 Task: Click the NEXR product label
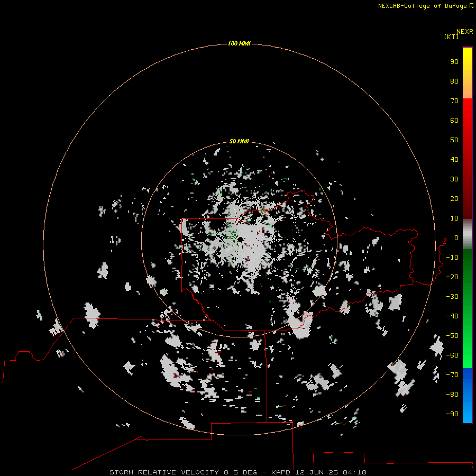coord(464,32)
